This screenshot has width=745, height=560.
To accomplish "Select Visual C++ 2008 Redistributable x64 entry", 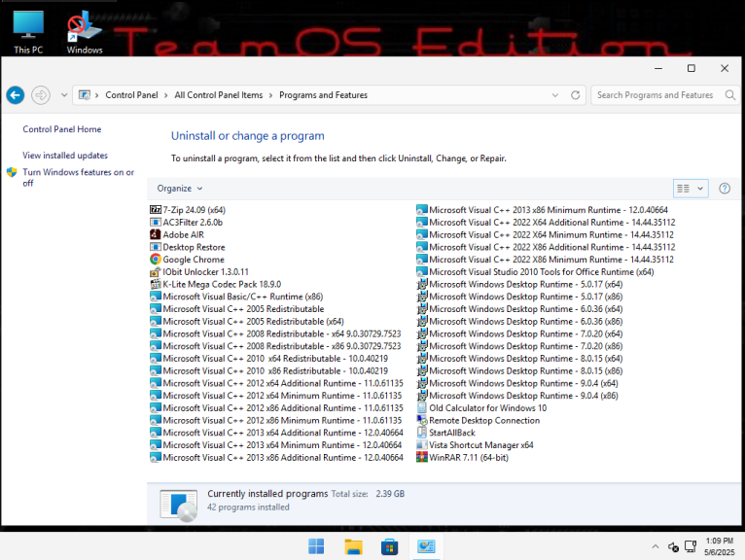I will [275, 333].
